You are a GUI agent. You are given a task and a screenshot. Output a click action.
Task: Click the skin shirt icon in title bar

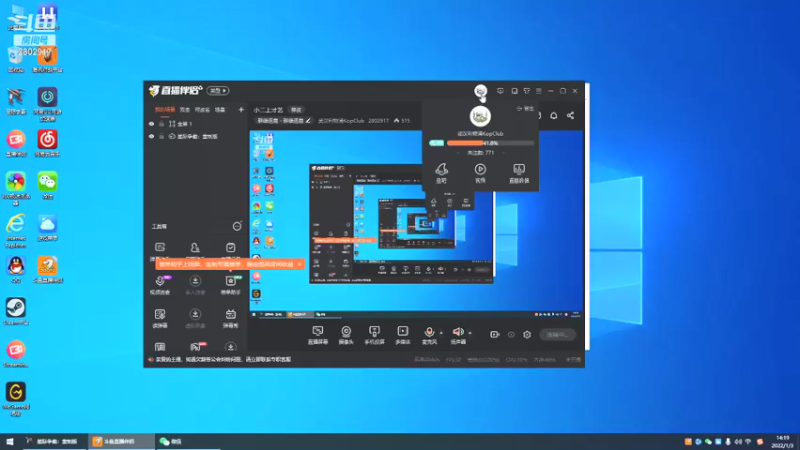pyautogui.click(x=527, y=91)
